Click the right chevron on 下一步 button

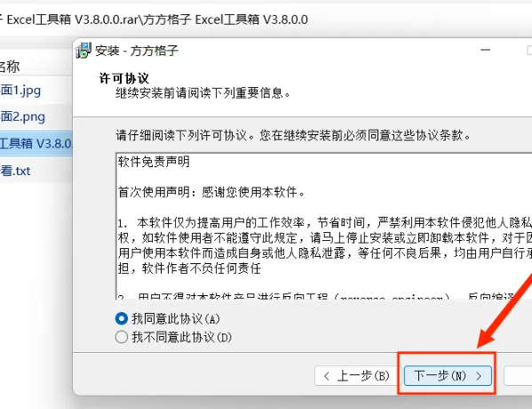pyautogui.click(x=479, y=376)
